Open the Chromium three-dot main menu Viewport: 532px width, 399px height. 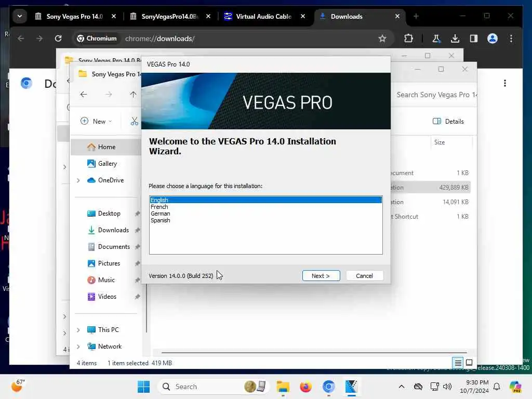[x=511, y=38]
